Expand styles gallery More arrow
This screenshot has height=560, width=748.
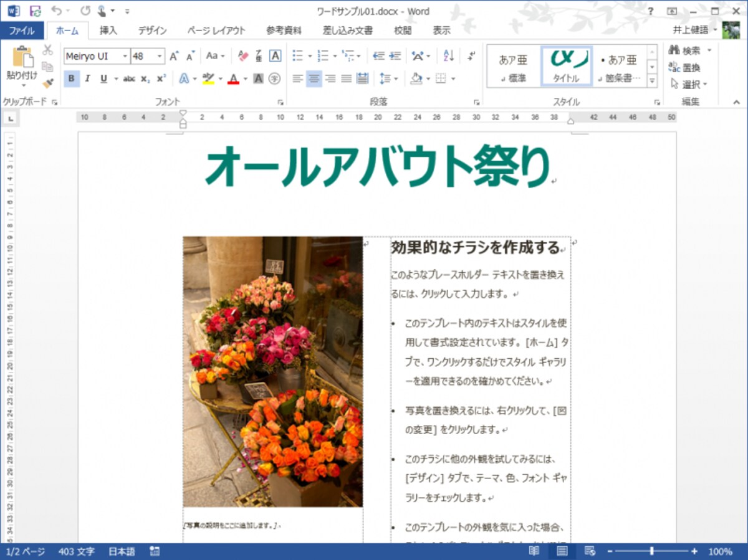(652, 81)
